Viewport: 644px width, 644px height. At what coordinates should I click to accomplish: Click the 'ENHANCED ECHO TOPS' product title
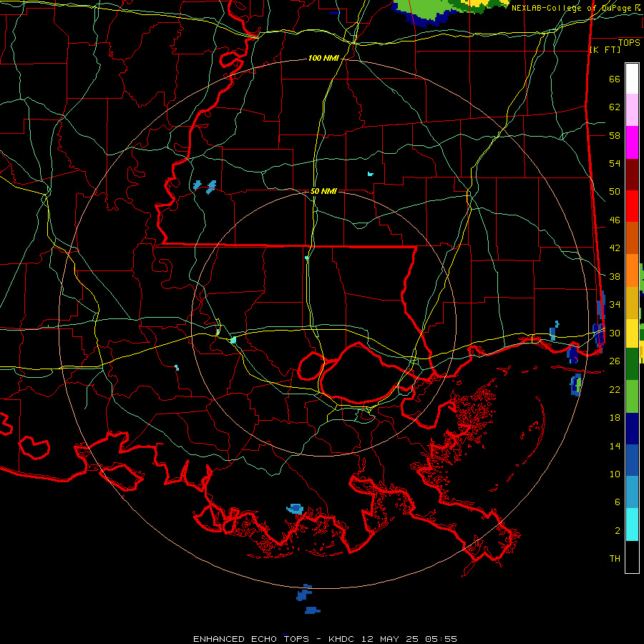coord(251,639)
